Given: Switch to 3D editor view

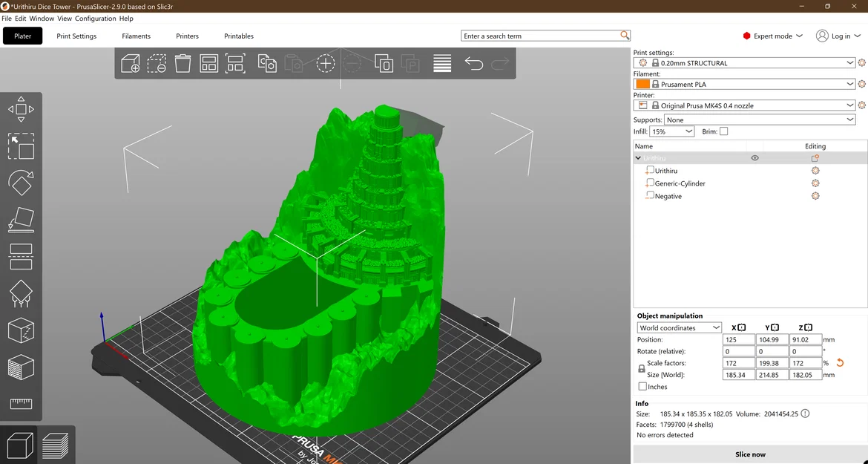Looking at the screenshot, I should pyautogui.click(x=19, y=445).
